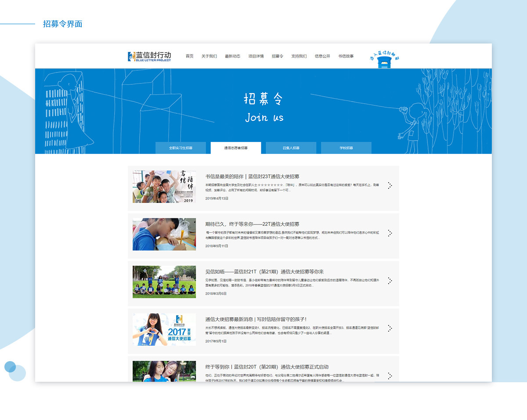527x420 pixels.
Task: Click the Join us banner text
Action: (x=264, y=117)
